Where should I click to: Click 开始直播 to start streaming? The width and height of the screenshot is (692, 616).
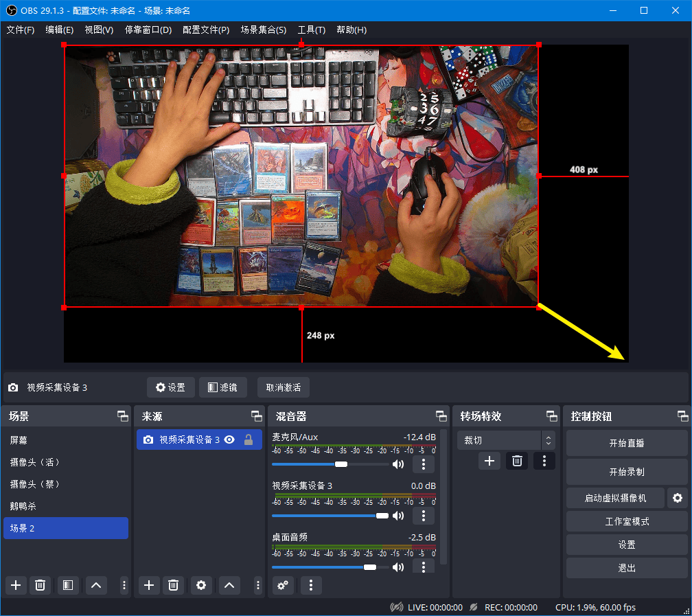[627, 443]
